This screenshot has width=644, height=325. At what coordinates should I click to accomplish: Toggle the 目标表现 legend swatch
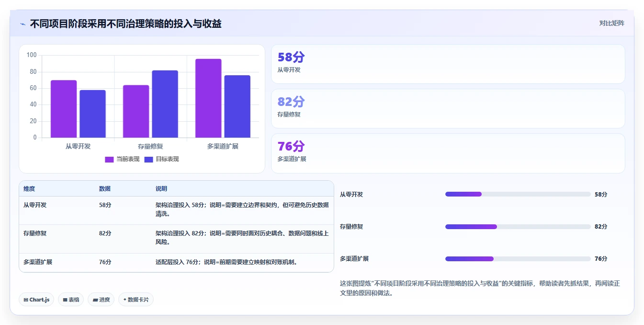[x=148, y=160]
